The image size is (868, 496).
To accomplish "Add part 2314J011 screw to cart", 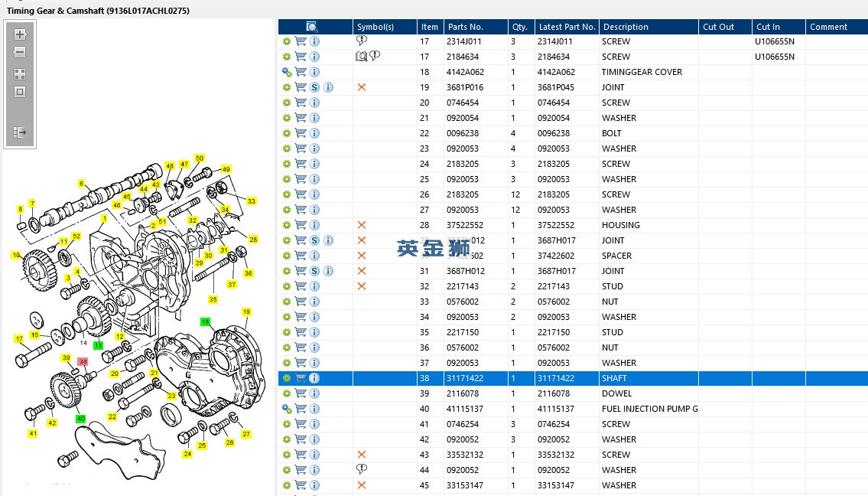I will click(x=301, y=41).
